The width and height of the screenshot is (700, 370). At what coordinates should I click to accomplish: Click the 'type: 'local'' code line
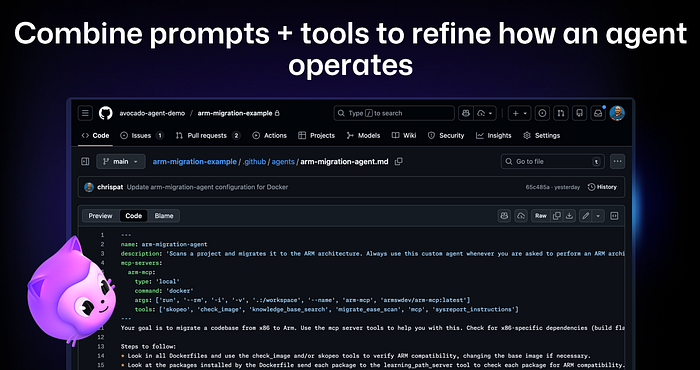[x=157, y=282]
